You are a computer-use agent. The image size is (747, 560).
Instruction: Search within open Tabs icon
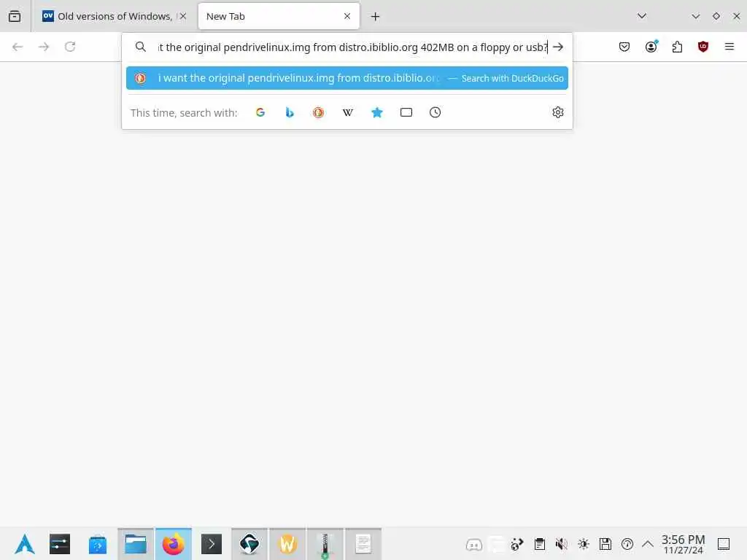click(x=406, y=112)
